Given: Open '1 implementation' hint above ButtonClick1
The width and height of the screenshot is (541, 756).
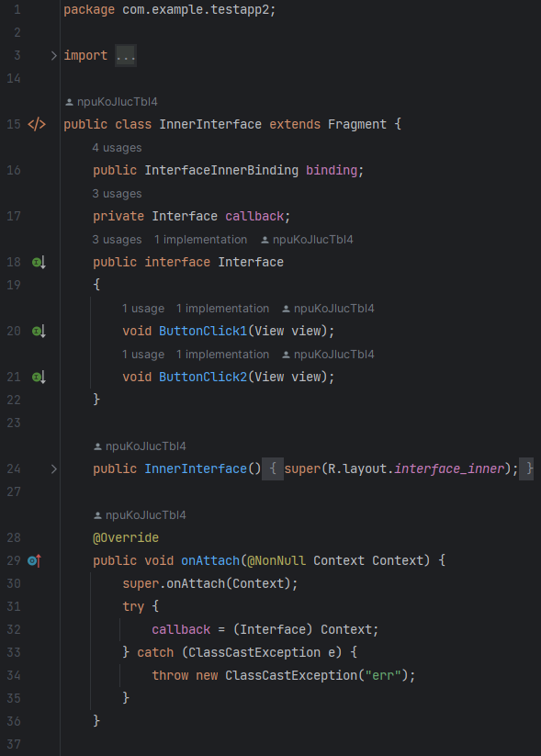Looking at the screenshot, I should 223,309.
